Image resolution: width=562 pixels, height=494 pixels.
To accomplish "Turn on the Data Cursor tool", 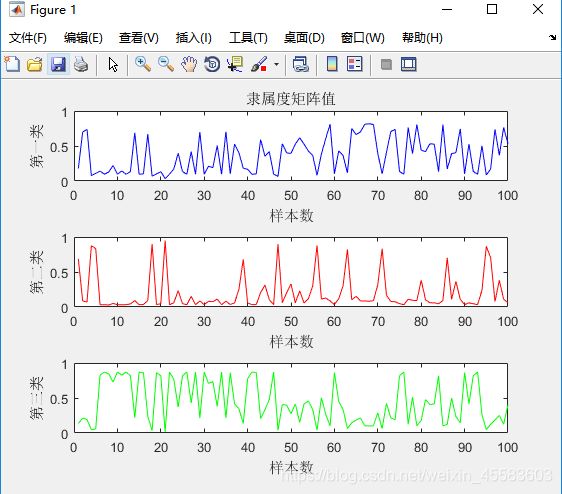I will [x=235, y=65].
